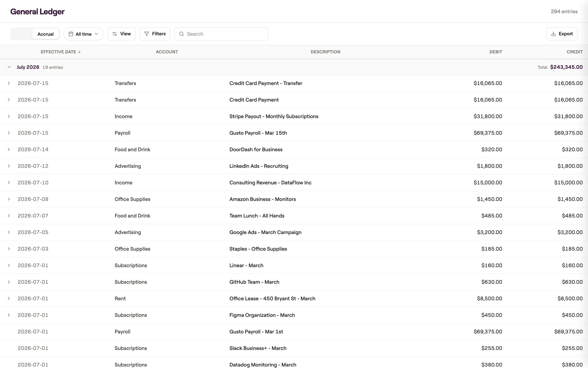Collapse the July 2026 group
The width and height of the screenshot is (588, 368).
9,67
